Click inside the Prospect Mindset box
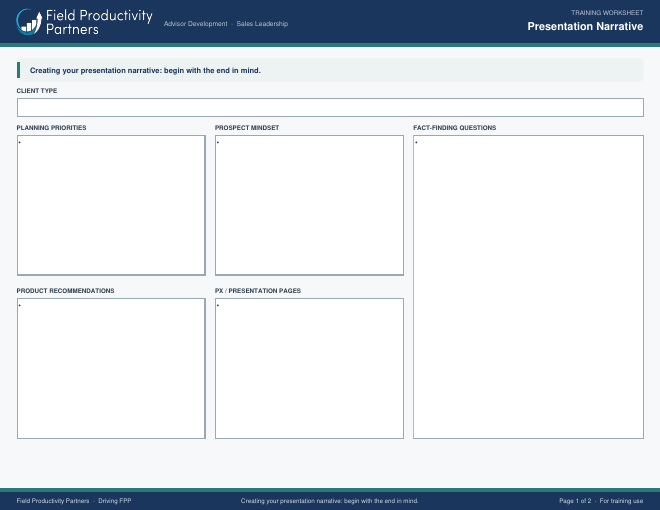This screenshot has width=660, height=510. [309, 205]
